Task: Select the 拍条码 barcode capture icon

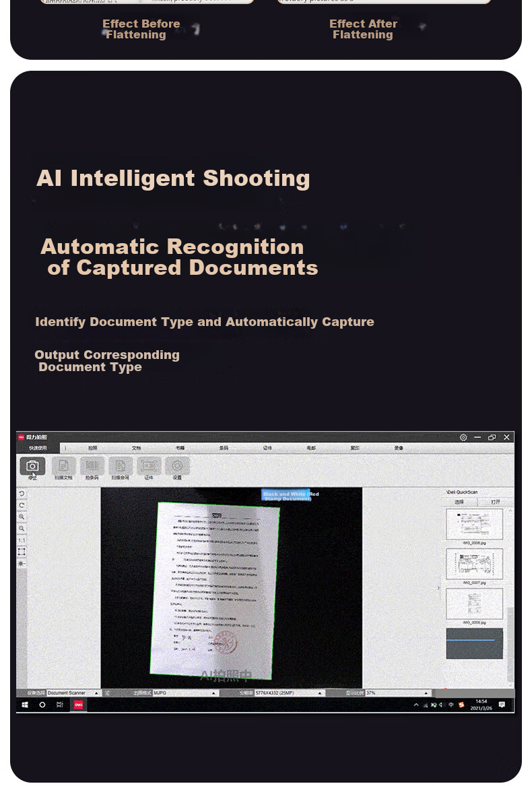Action: (x=92, y=466)
